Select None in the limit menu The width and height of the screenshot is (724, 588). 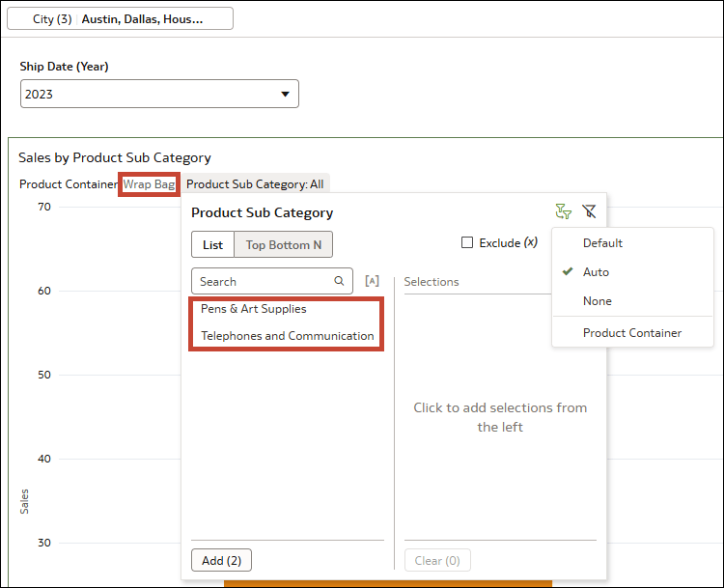597,301
